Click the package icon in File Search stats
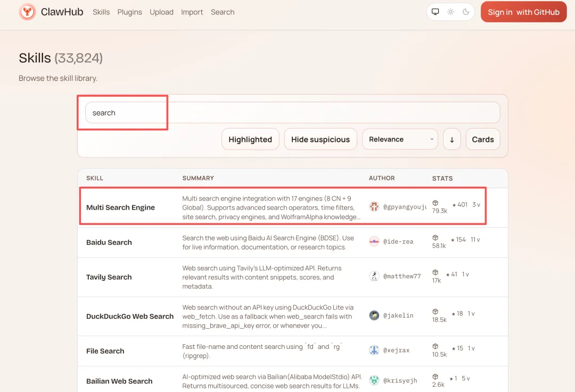 point(436,347)
